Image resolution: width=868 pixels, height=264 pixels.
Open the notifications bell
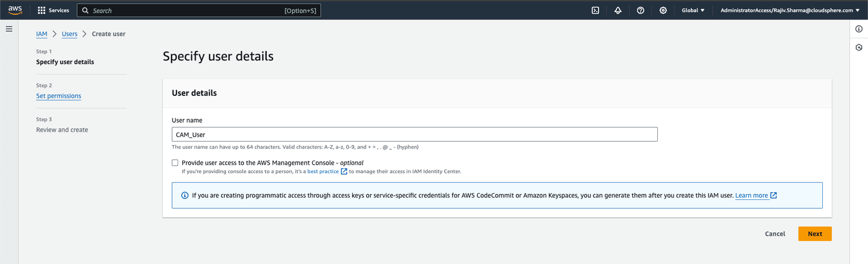tap(618, 10)
